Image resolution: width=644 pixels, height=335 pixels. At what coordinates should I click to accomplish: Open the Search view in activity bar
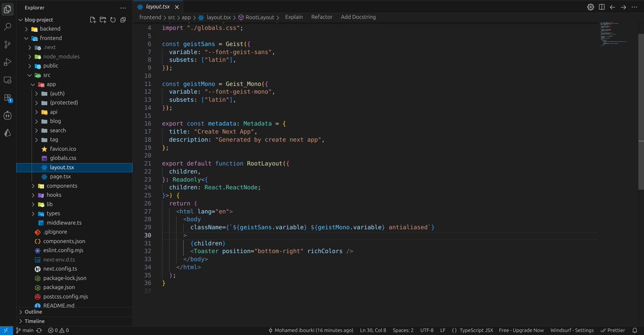tap(8, 26)
